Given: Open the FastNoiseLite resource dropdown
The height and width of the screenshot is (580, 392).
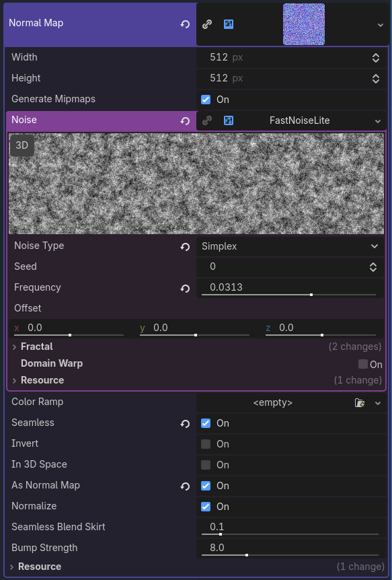Looking at the screenshot, I should click(378, 120).
